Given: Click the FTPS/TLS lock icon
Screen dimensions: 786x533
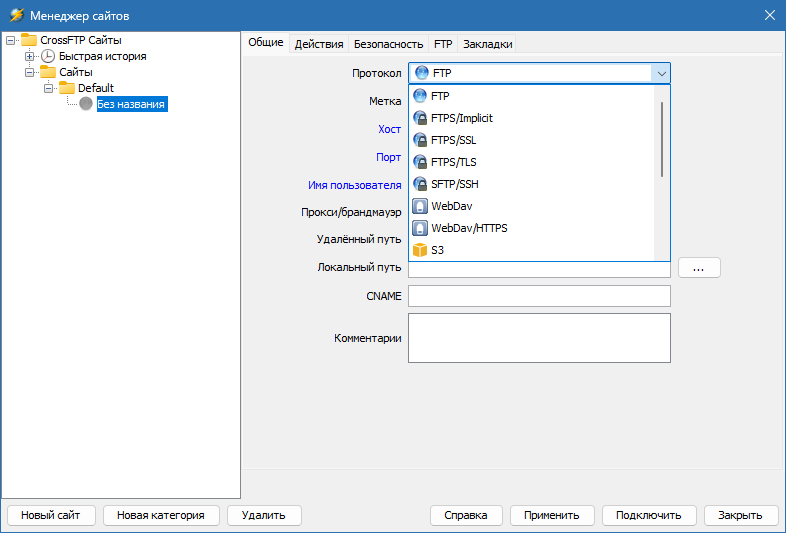Looking at the screenshot, I should click(x=420, y=162).
